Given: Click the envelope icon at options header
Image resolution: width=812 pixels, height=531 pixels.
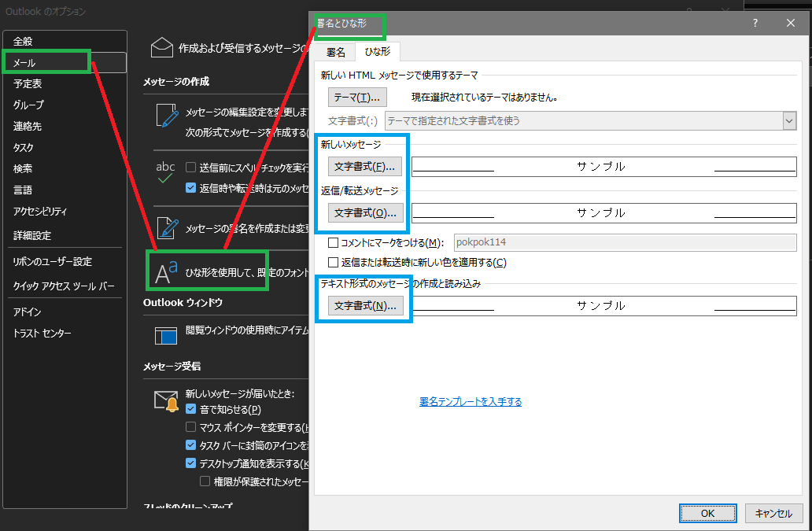Looking at the screenshot, I should tap(161, 48).
